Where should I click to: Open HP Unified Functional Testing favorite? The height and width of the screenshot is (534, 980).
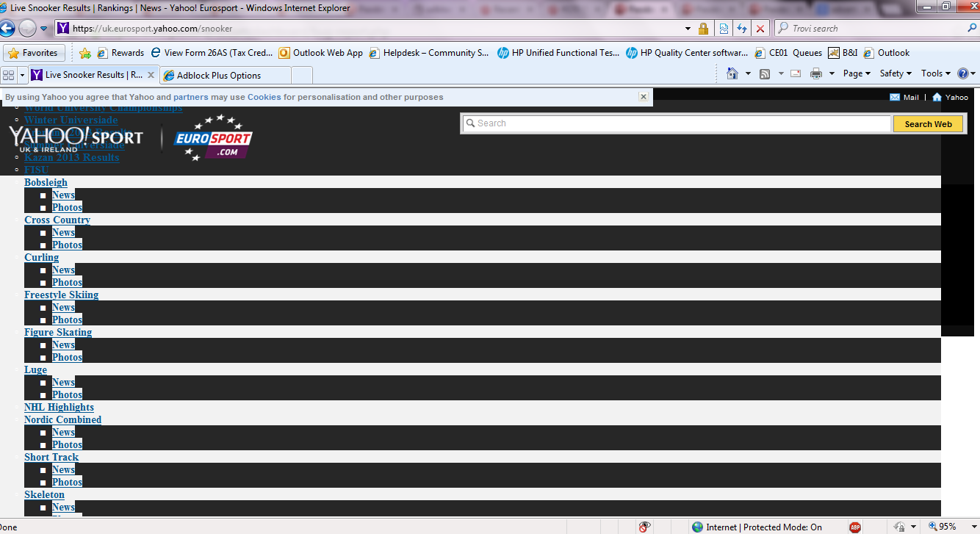558,53
